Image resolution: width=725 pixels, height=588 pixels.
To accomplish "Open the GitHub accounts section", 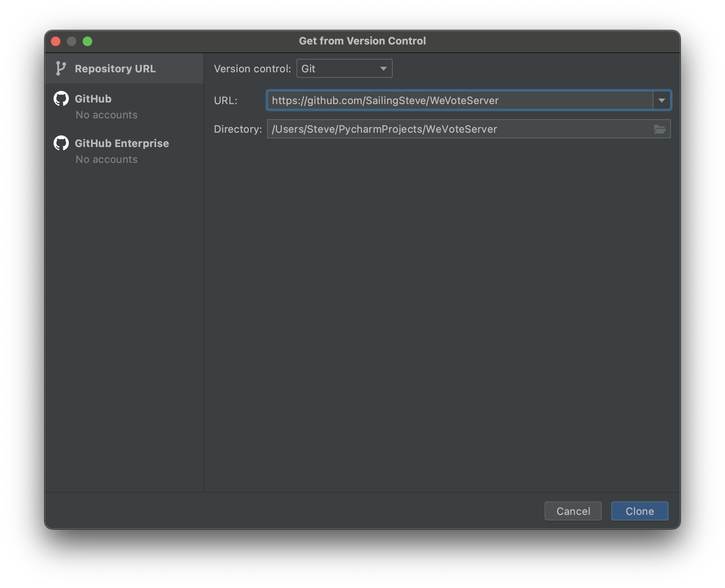I will pos(124,106).
